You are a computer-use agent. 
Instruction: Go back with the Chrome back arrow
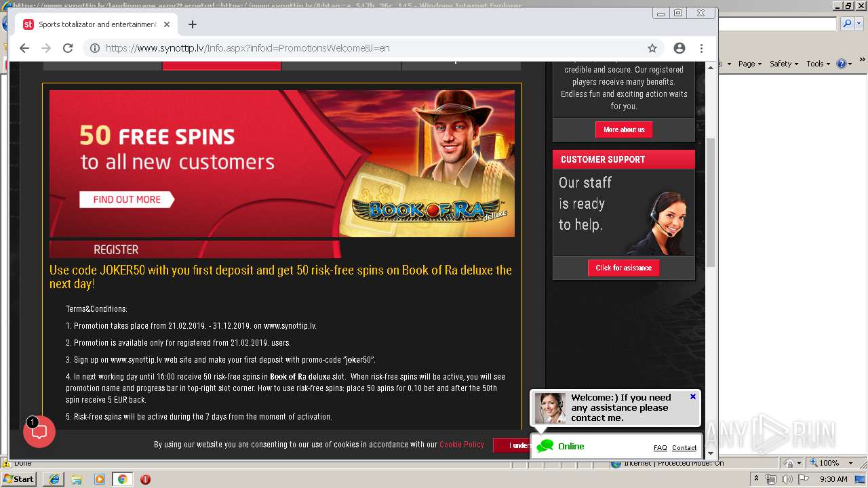[x=24, y=48]
